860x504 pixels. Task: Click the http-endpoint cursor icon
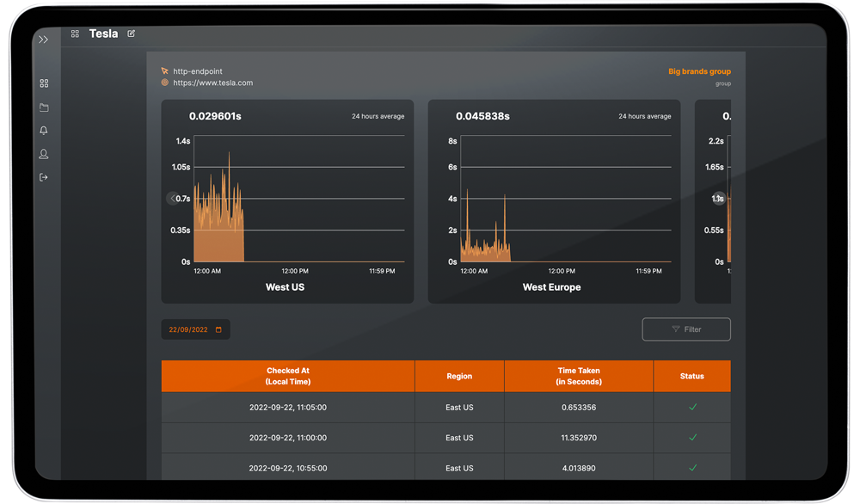coord(164,71)
